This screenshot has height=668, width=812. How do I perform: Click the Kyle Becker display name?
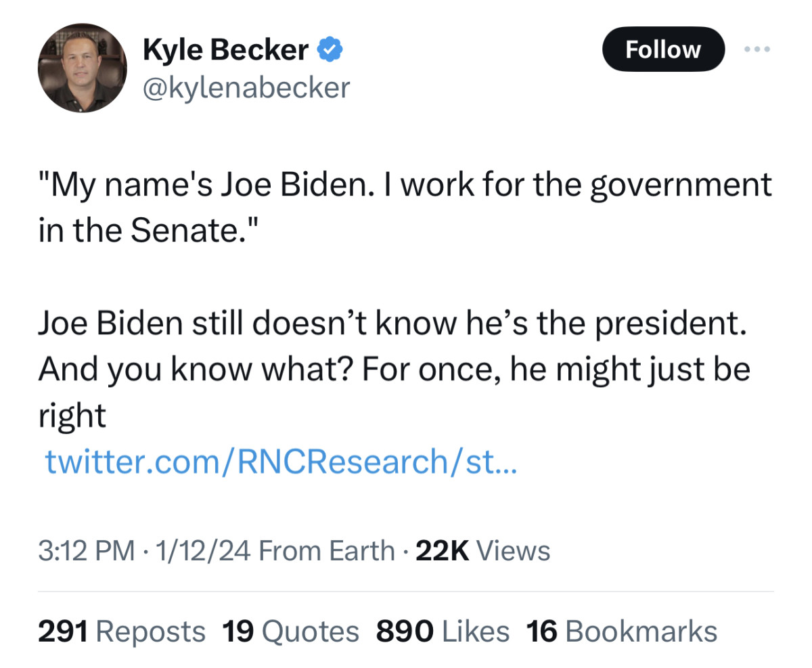pyautogui.click(x=225, y=49)
